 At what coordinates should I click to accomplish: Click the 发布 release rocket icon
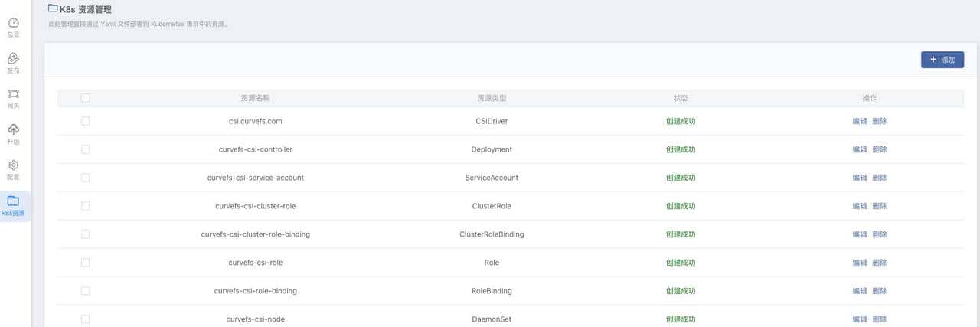click(14, 59)
